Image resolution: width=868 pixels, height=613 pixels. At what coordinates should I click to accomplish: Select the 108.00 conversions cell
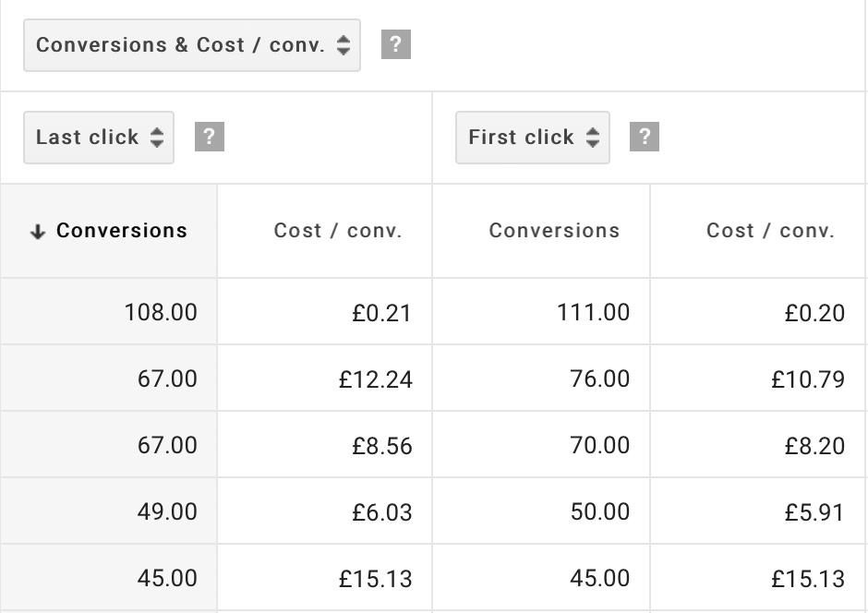161,312
